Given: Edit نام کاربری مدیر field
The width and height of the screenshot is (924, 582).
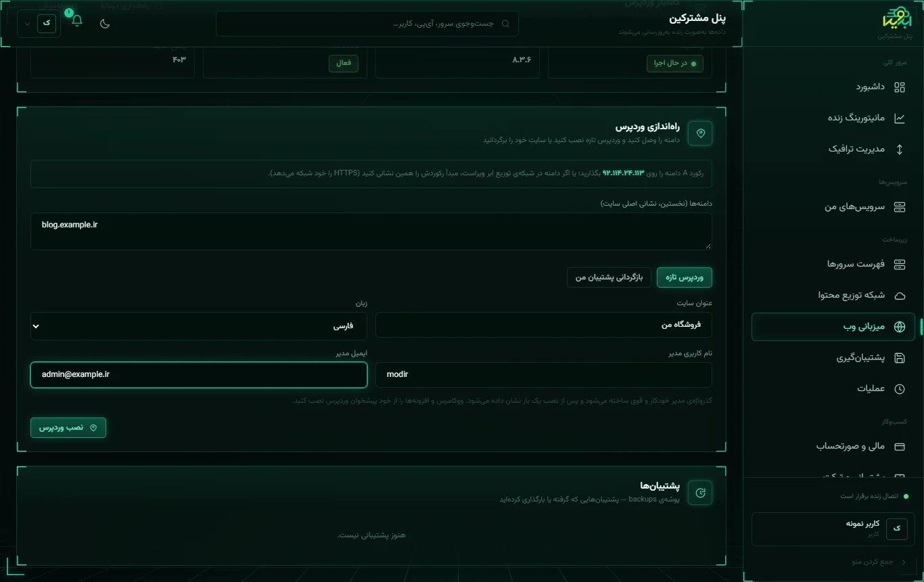Looking at the screenshot, I should [x=544, y=374].
